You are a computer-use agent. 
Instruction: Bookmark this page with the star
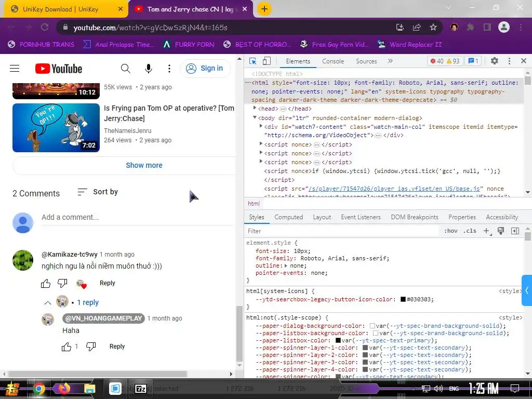tap(433, 28)
